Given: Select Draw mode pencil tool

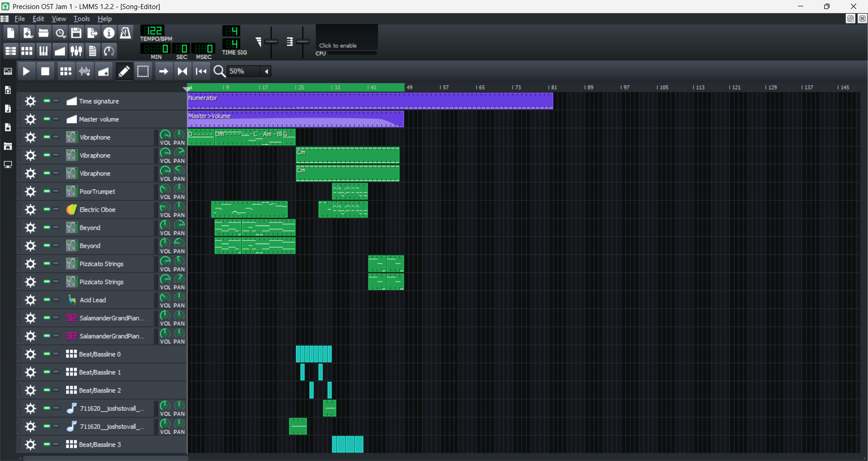Looking at the screenshot, I should (124, 71).
